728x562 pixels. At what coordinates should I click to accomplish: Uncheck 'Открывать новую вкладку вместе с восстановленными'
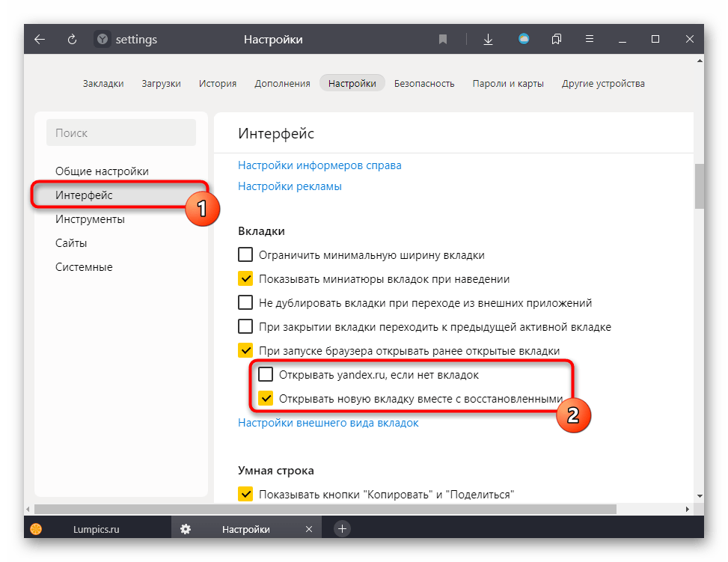tap(266, 399)
